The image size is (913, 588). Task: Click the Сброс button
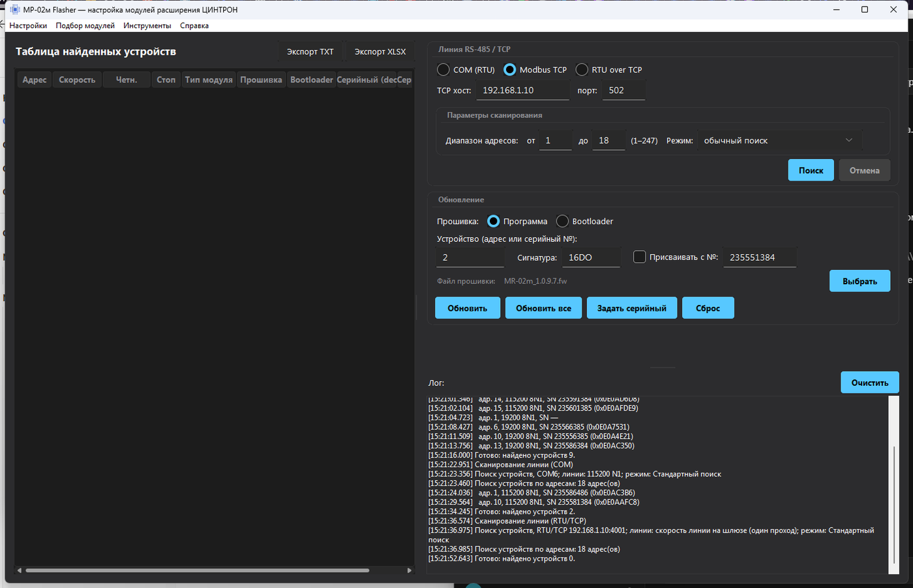point(708,308)
